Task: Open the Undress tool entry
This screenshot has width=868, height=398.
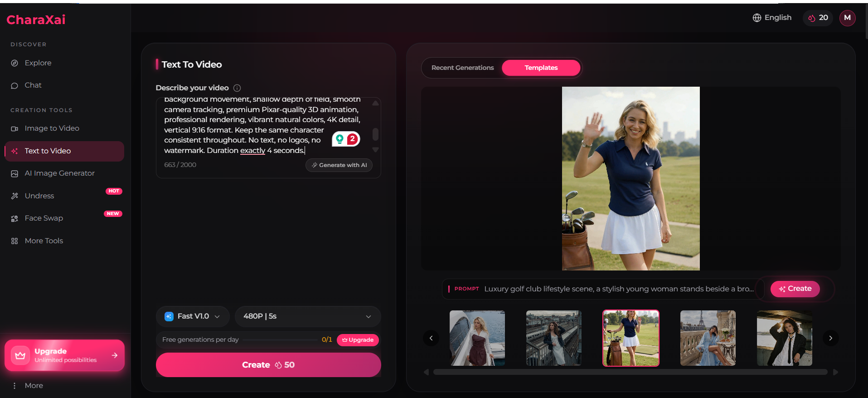Action: (x=39, y=196)
